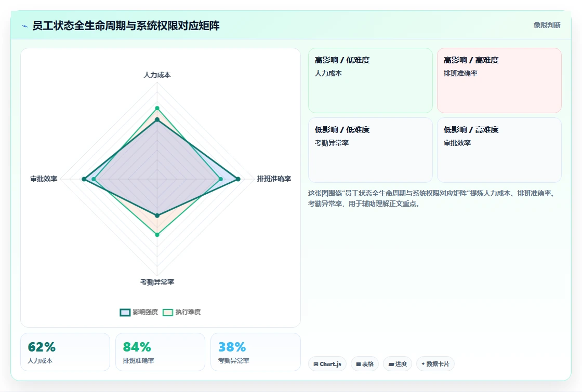Toggle the 执行难度 legend swatch

(x=168, y=312)
